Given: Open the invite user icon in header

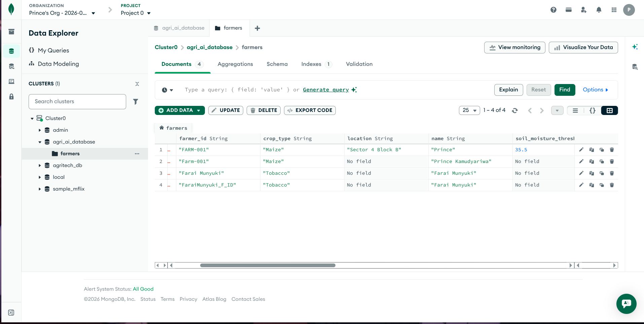Looking at the screenshot, I should [584, 10].
